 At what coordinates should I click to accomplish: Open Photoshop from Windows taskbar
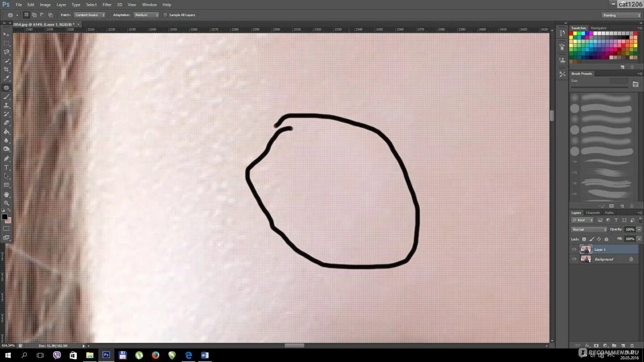coord(106,355)
